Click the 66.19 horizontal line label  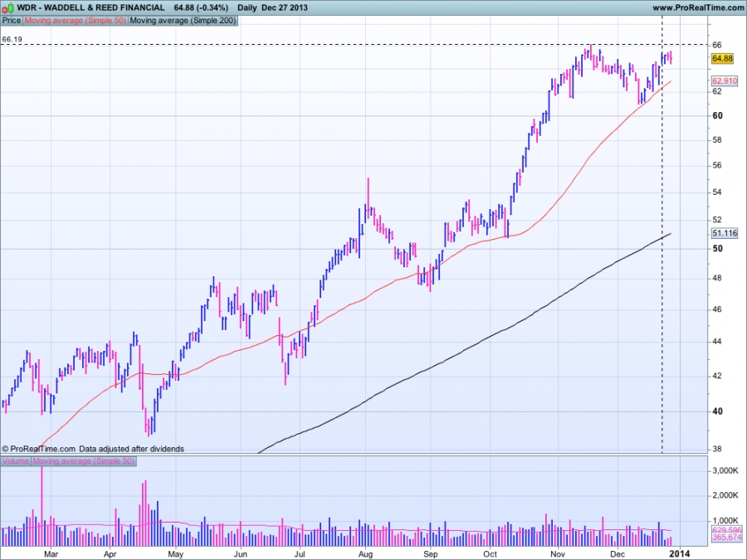(x=12, y=39)
